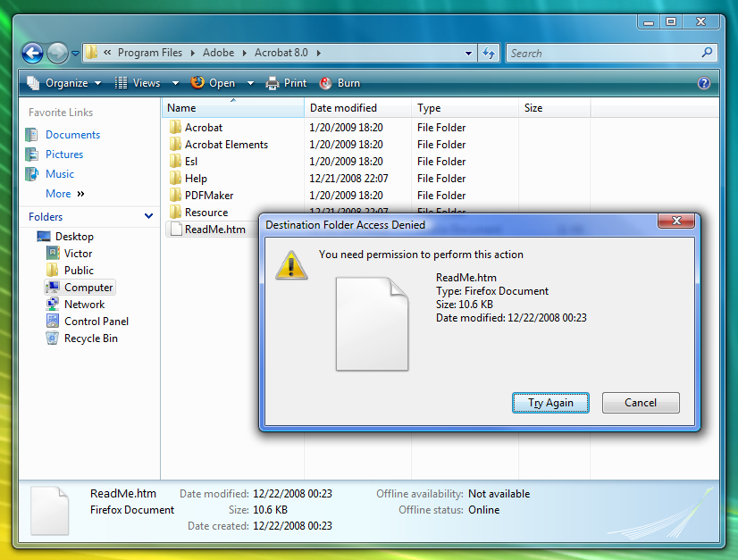The height and width of the screenshot is (560, 738).
Task: Click the Try Again button
Action: click(550, 403)
